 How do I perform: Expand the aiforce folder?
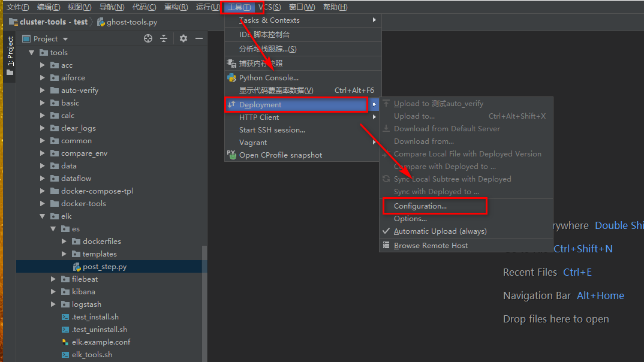tap(43, 77)
